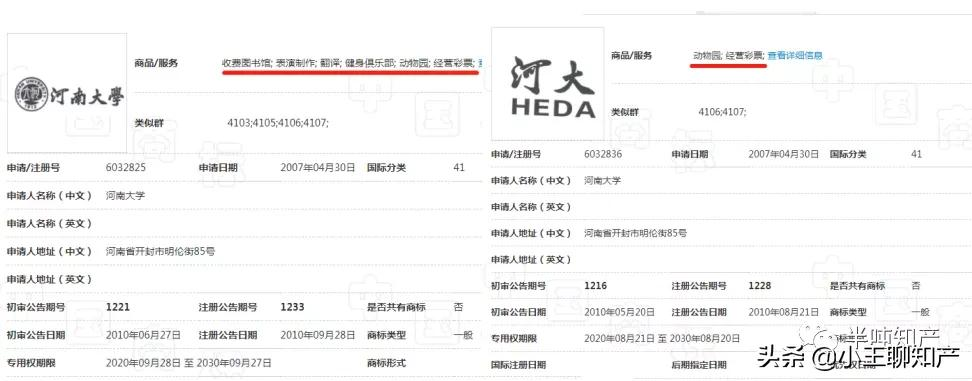The width and height of the screenshot is (972, 381).
Task: Click international class 41 in record 6032825
Action: (x=459, y=168)
